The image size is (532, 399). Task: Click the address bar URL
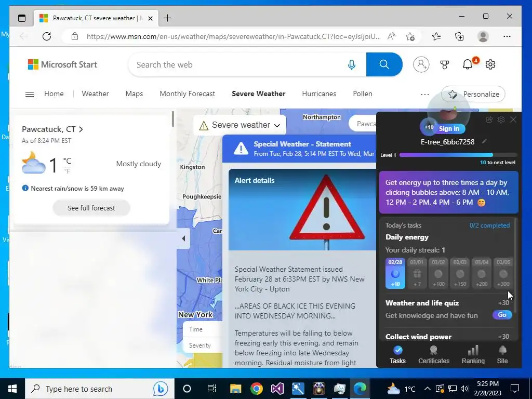pos(233,36)
